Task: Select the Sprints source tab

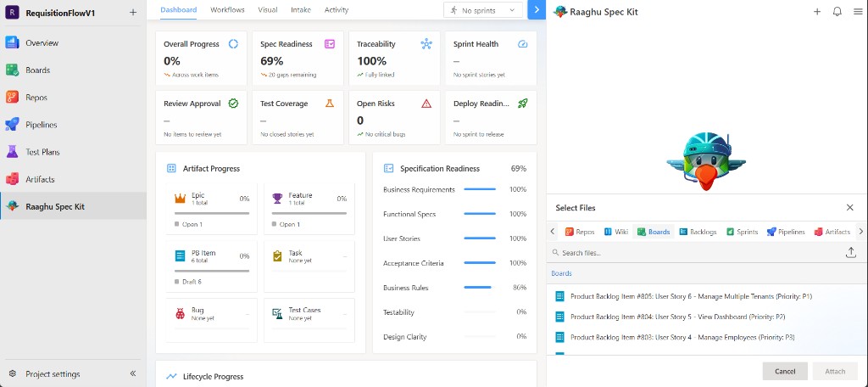Action: coord(742,232)
